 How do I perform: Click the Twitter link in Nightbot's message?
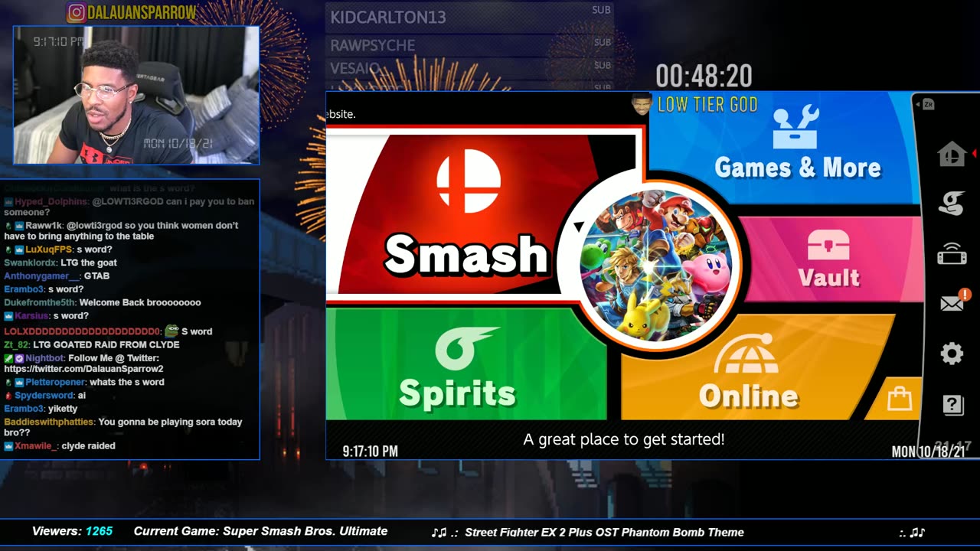point(83,369)
